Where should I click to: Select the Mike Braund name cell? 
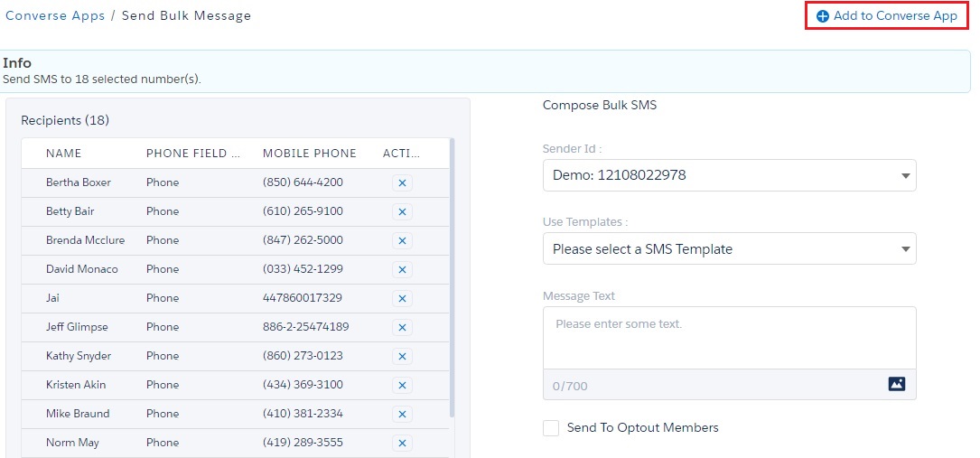click(x=78, y=413)
